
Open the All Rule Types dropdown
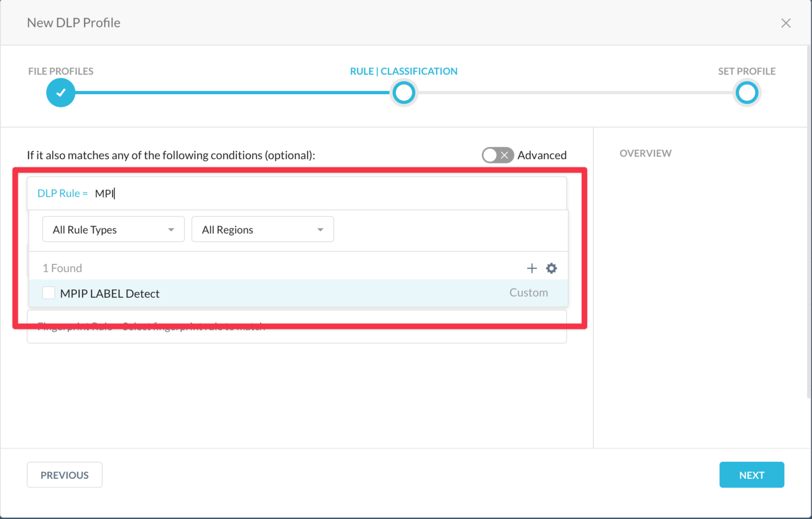[x=113, y=229]
